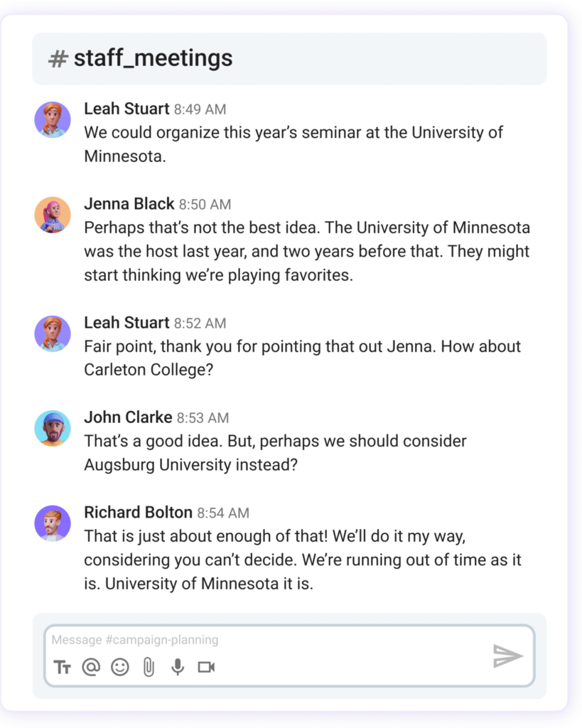Open Jenna Black's profile avatar
Screen dimensions: 582x728
tap(53, 215)
